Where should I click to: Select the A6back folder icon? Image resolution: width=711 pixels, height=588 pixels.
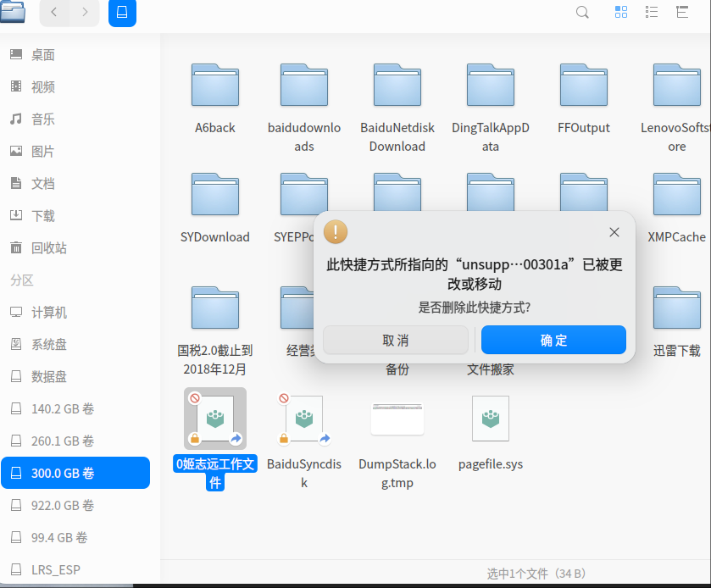pos(215,86)
